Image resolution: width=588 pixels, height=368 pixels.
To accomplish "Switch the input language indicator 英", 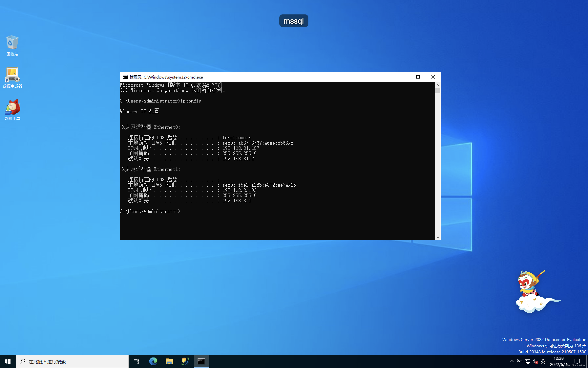I will (x=543, y=361).
